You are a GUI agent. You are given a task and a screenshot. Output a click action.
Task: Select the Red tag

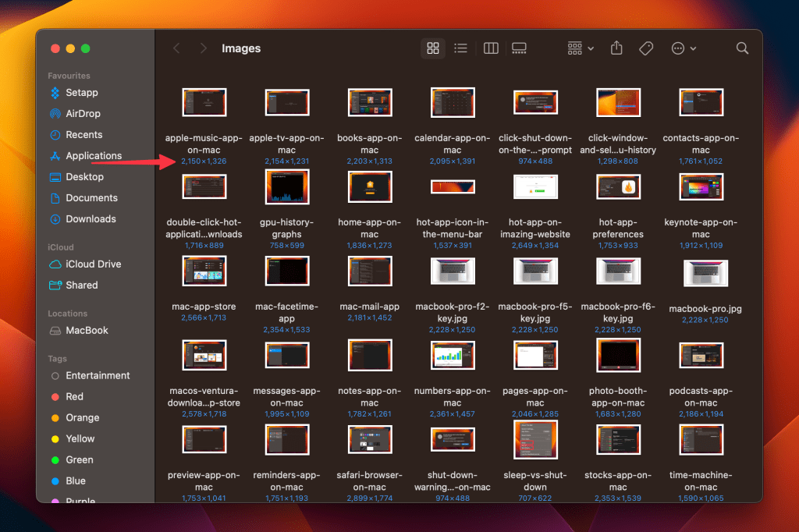74,397
